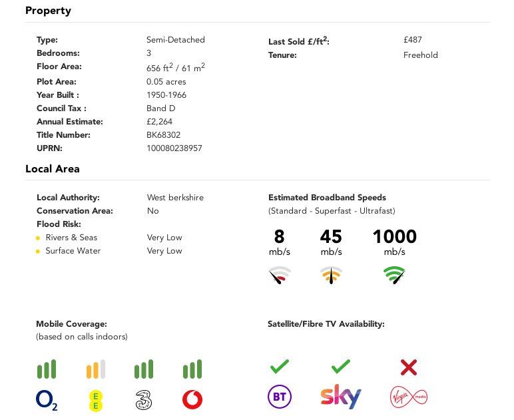Screen dimensions: 514x420
Task: Click the O2 network logo
Action: click(47, 401)
